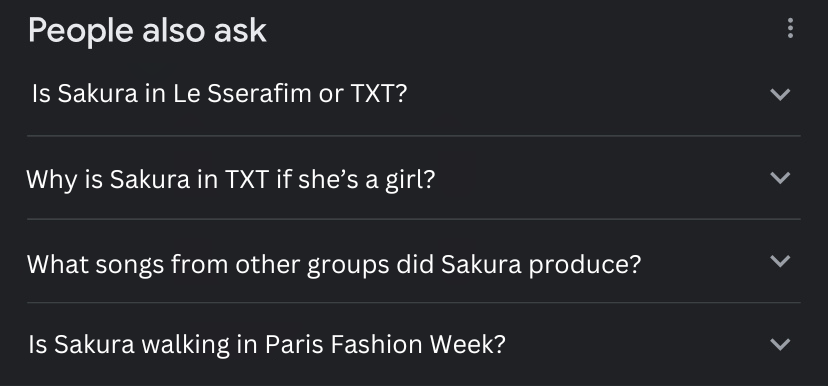Reveal the answer about songs Sakura produced
The width and height of the screenshot is (828, 386).
(x=413, y=261)
